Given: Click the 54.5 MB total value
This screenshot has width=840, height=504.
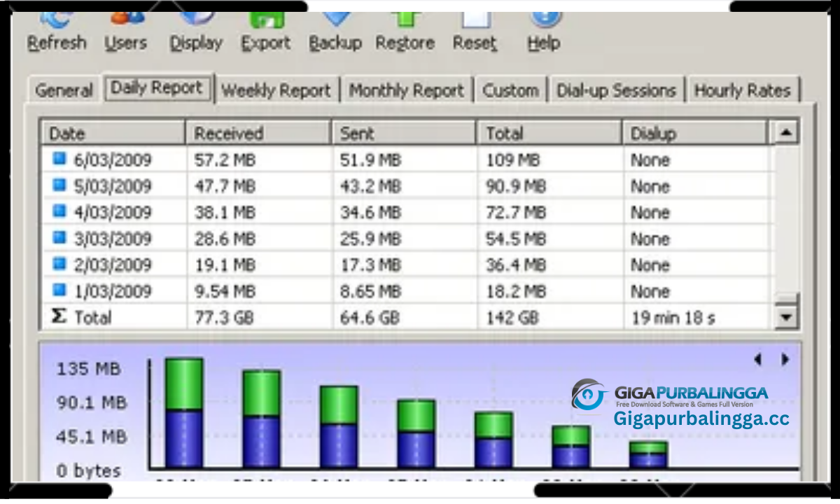Looking at the screenshot, I should (x=516, y=239).
